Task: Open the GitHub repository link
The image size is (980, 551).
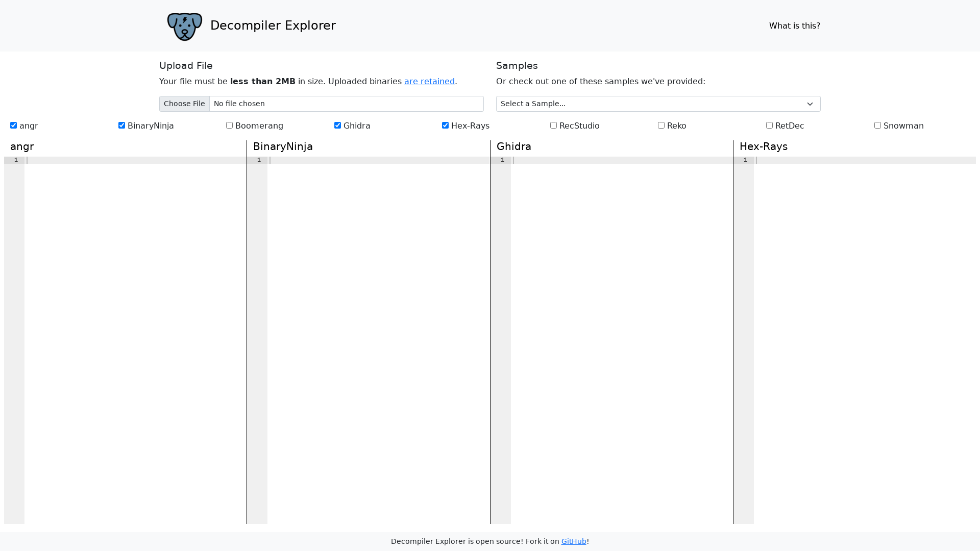Action: [573, 541]
